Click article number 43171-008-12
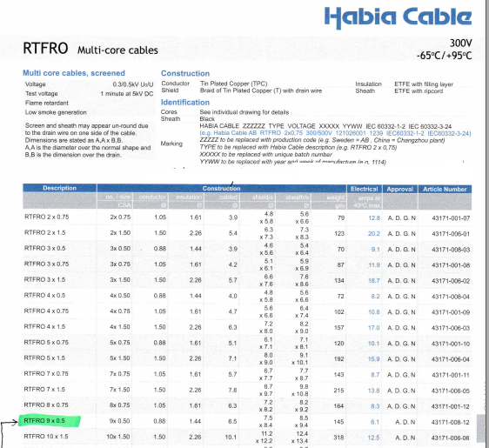This screenshot has height=448, width=489. coord(451,422)
